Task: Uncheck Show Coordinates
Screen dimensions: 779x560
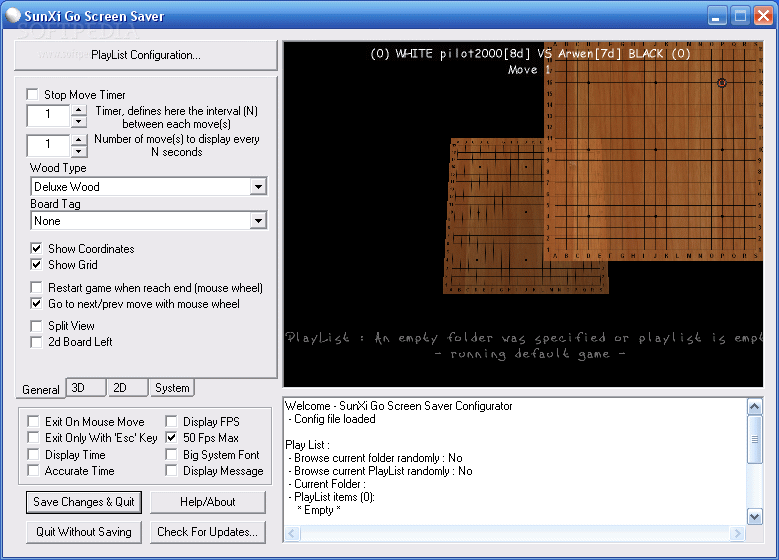Action: pos(36,248)
